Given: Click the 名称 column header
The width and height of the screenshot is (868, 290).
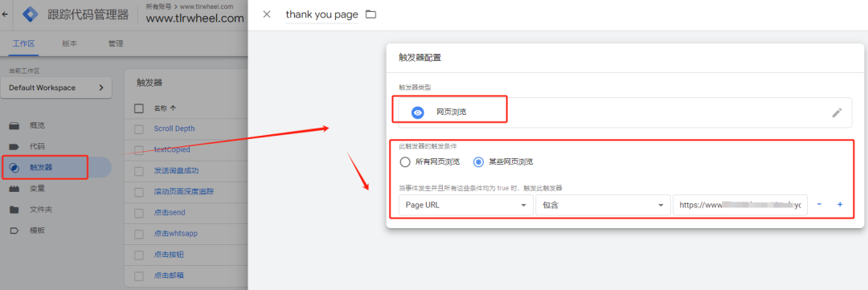Looking at the screenshot, I should (x=161, y=108).
